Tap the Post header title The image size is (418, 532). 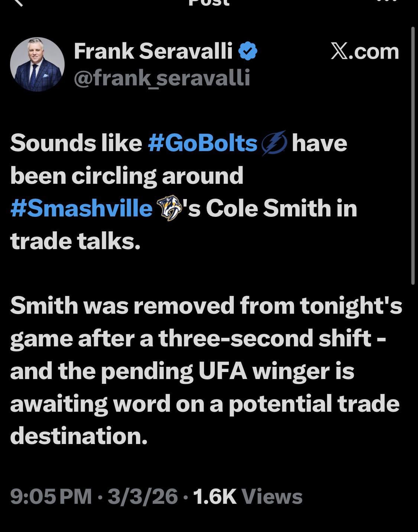(209, 3)
